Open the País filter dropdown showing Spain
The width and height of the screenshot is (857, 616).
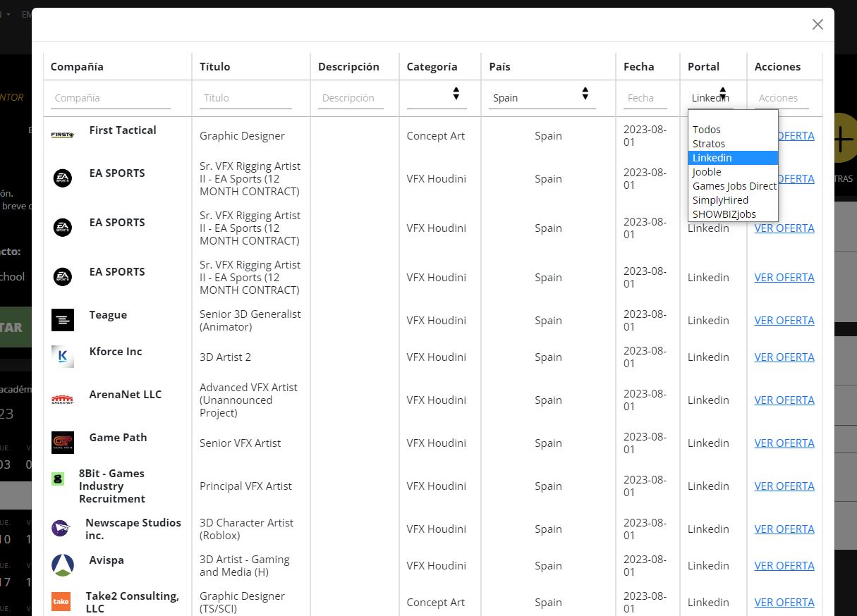click(x=542, y=97)
